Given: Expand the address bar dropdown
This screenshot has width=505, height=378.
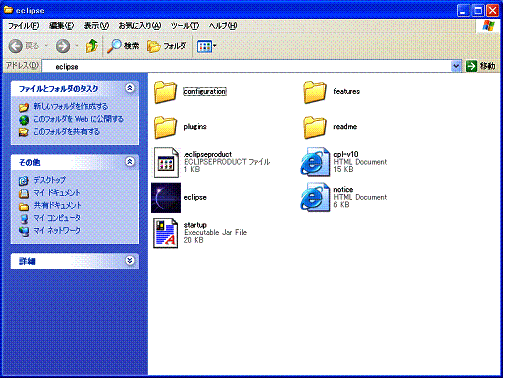Looking at the screenshot, I should (456, 66).
